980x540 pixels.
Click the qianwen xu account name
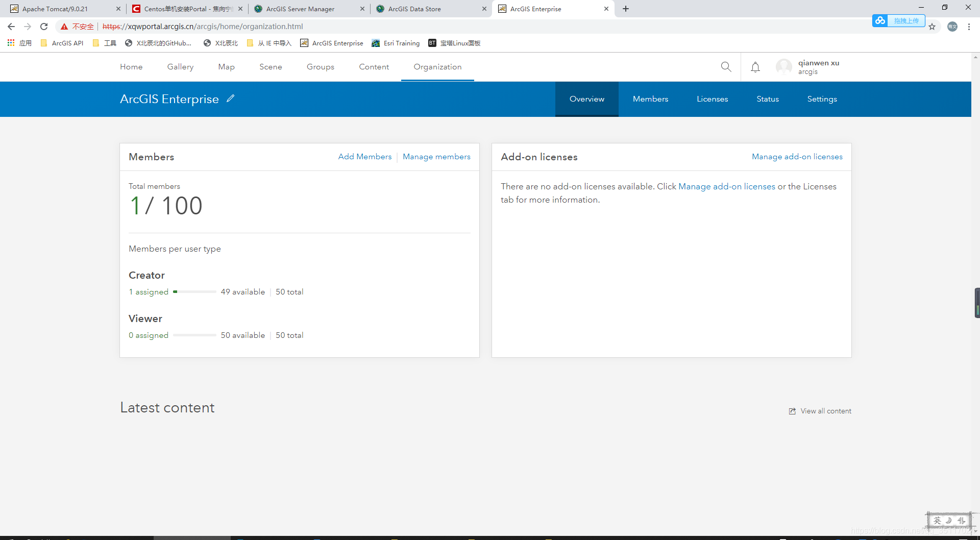[819, 63]
